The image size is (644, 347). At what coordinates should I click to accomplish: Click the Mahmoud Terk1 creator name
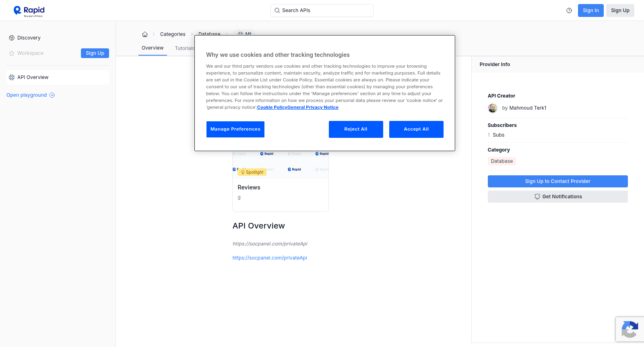(528, 108)
